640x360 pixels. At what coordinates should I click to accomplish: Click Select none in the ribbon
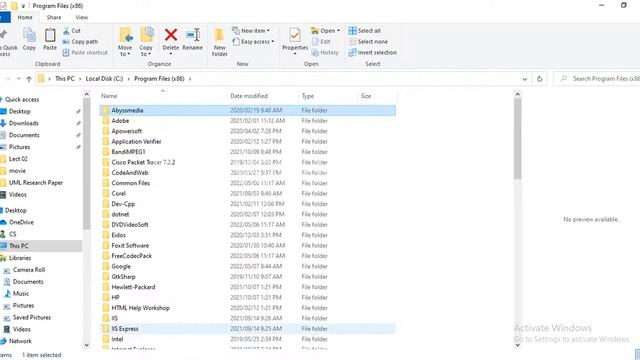click(x=368, y=42)
